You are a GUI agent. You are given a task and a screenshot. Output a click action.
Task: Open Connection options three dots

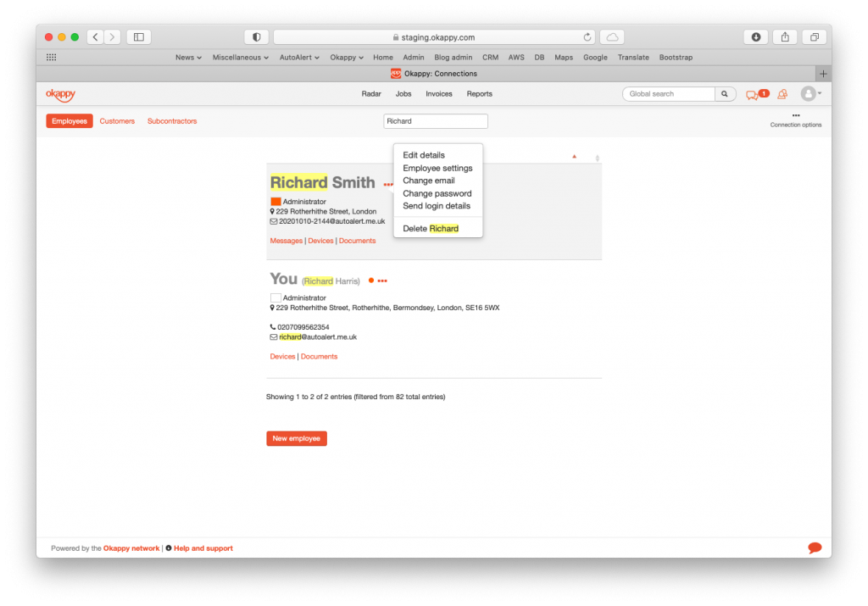pyautogui.click(x=796, y=115)
